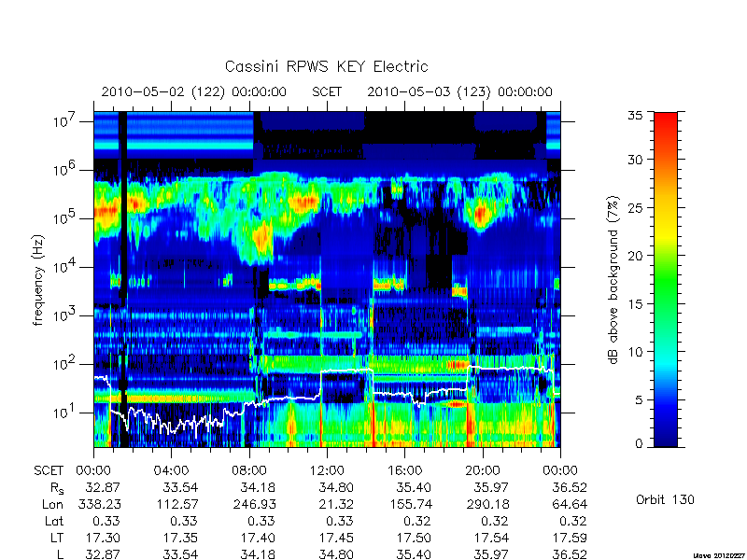
Task: Click the 'frequency (Hz)' axis label
Action: [x=38, y=280]
